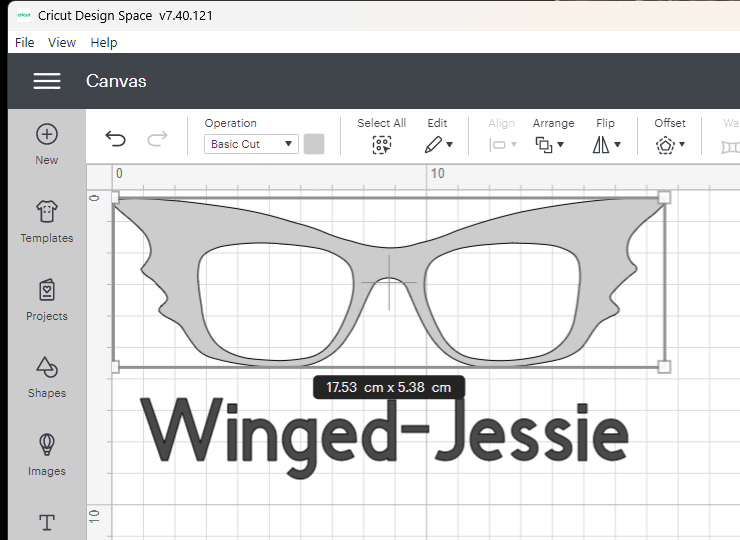The height and width of the screenshot is (540, 740).
Task: Expand the Offset dropdown
Action: [x=670, y=144]
